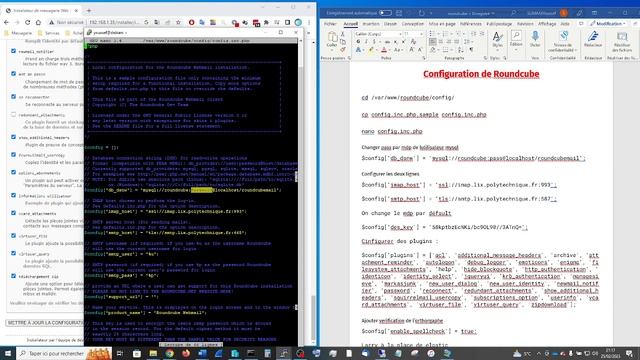
Task: Click the Rédacteur editor icon
Action: [x=593, y=37]
